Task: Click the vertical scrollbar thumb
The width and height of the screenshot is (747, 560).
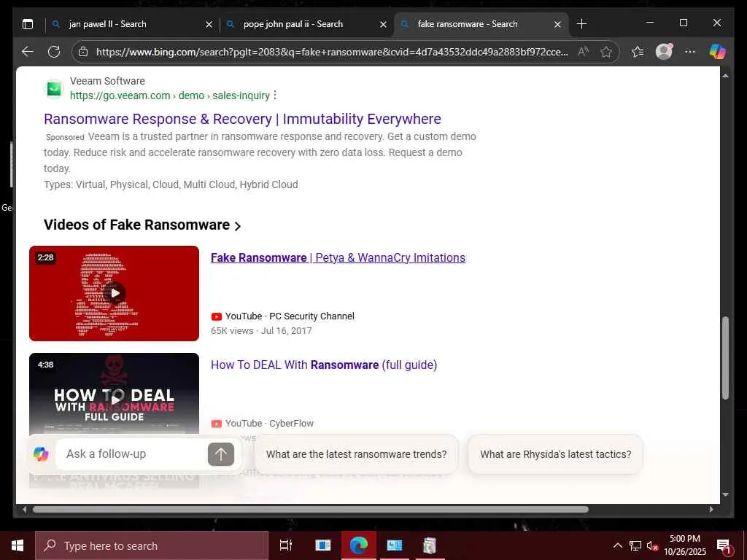Action: 726,358
